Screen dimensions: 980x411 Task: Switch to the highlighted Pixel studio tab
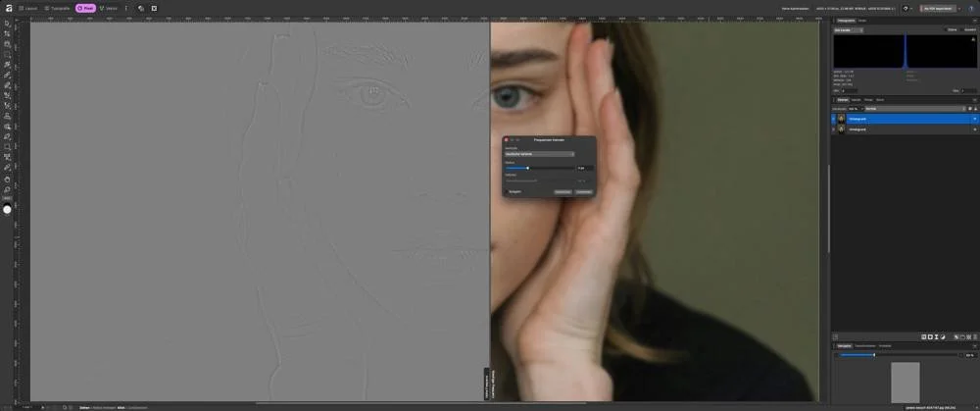tap(85, 8)
